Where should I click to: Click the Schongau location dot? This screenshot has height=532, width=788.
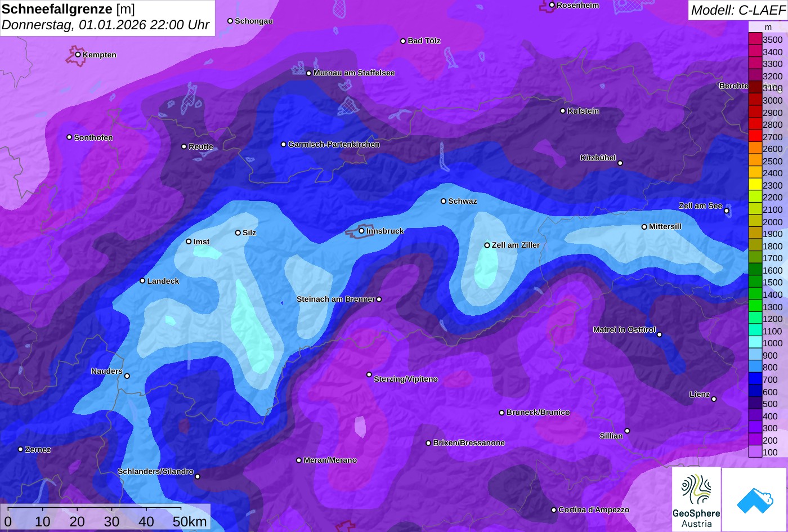pyautogui.click(x=230, y=21)
